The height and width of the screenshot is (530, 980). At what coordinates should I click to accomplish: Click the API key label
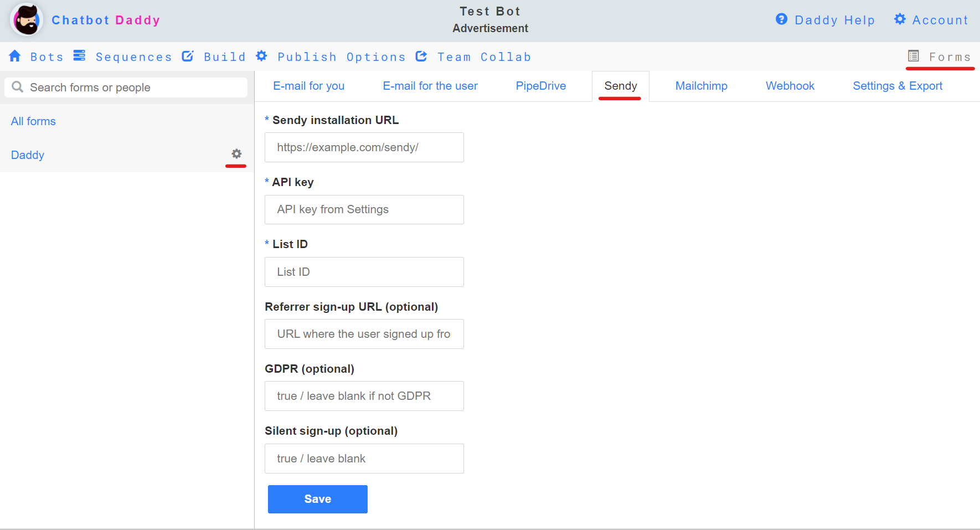coord(293,182)
